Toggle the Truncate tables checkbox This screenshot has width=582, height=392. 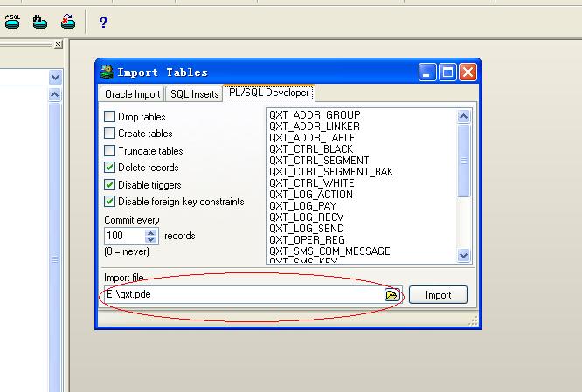point(109,151)
